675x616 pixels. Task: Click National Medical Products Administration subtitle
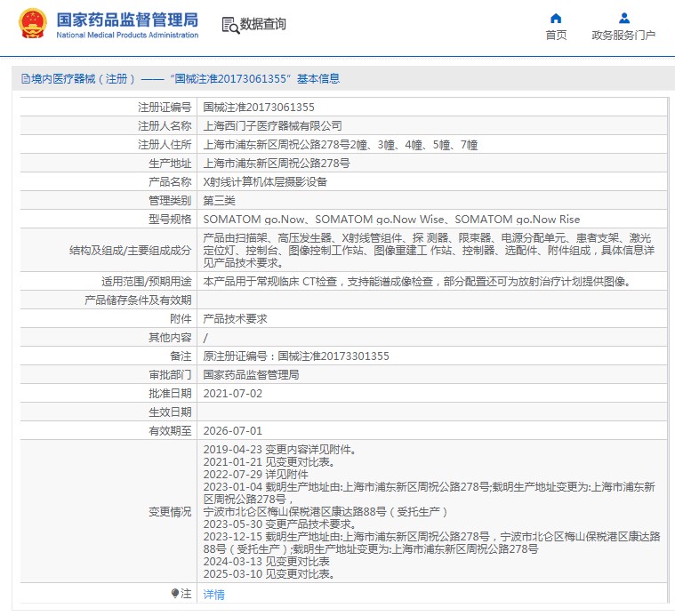point(127,35)
